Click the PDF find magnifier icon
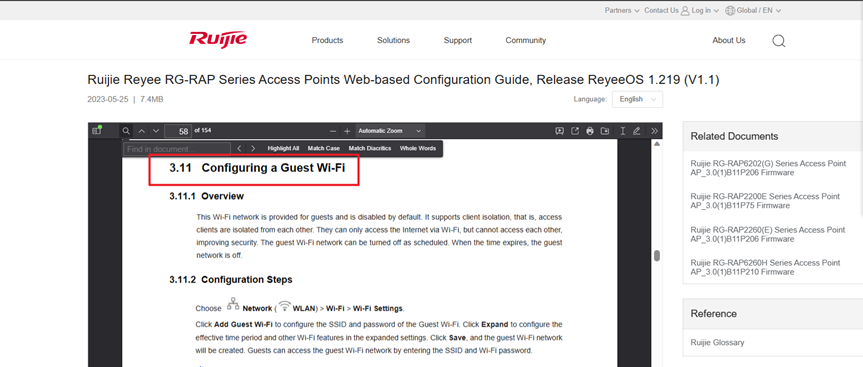863x367 pixels. point(126,131)
